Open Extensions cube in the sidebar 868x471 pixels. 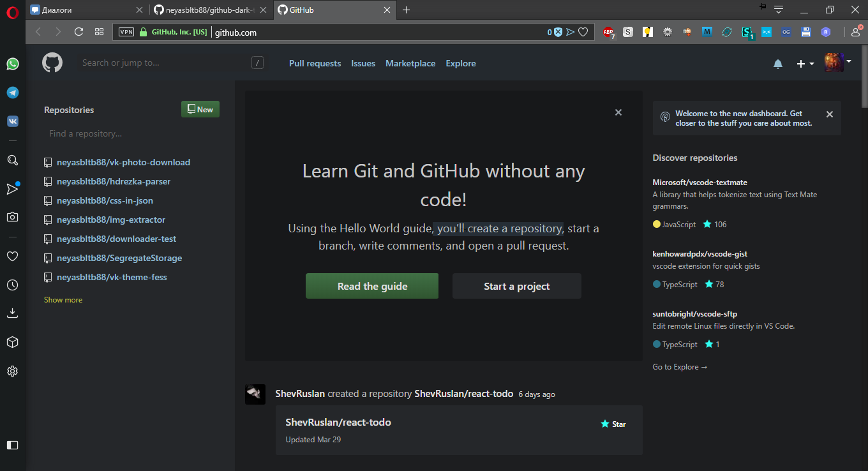[12, 342]
